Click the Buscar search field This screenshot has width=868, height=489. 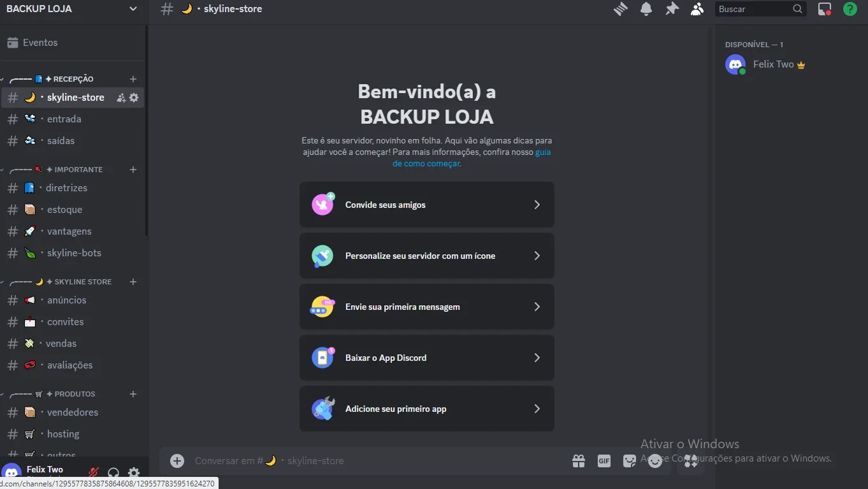tap(761, 9)
